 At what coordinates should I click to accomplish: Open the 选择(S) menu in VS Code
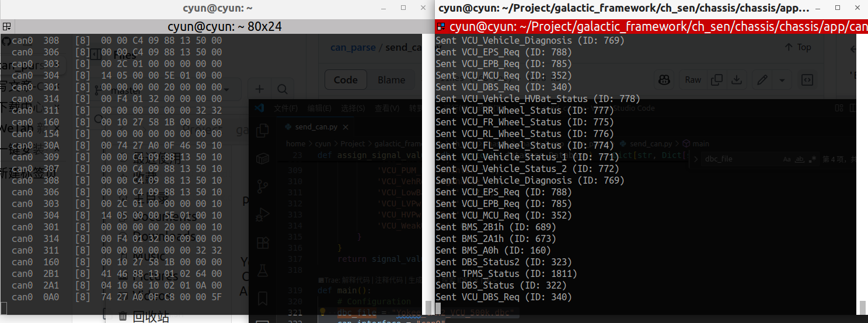click(353, 108)
